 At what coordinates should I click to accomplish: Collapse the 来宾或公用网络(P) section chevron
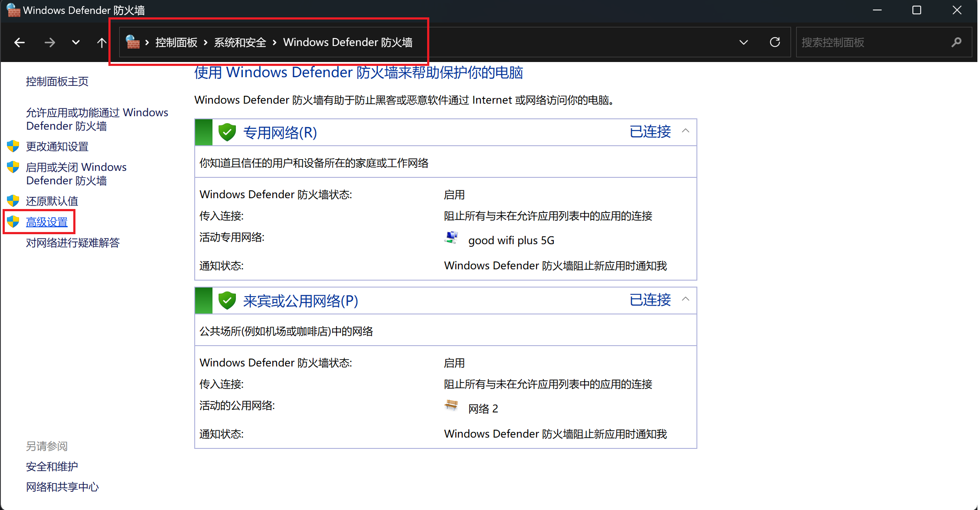pos(686,299)
